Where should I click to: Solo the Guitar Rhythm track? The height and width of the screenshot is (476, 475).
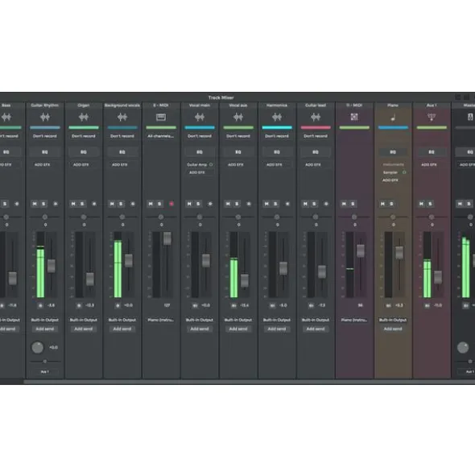(x=43, y=204)
